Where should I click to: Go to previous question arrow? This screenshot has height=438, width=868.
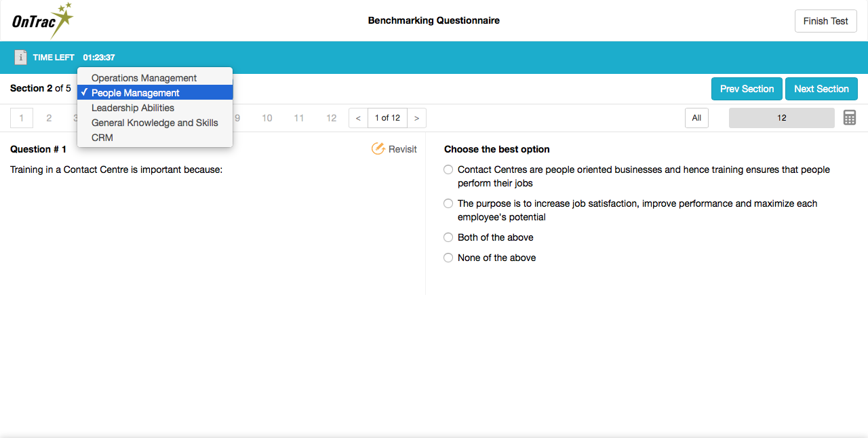point(358,118)
